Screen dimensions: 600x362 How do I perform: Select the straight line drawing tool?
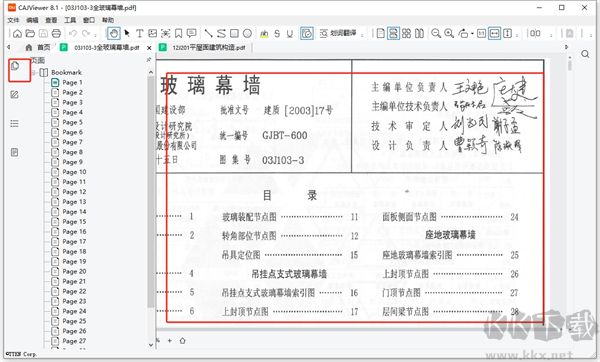(x=208, y=34)
